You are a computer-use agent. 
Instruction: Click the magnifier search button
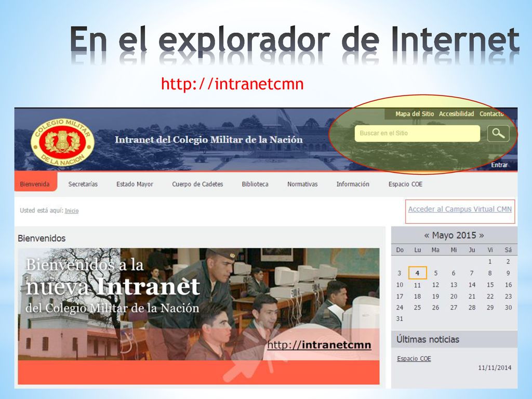coord(498,134)
